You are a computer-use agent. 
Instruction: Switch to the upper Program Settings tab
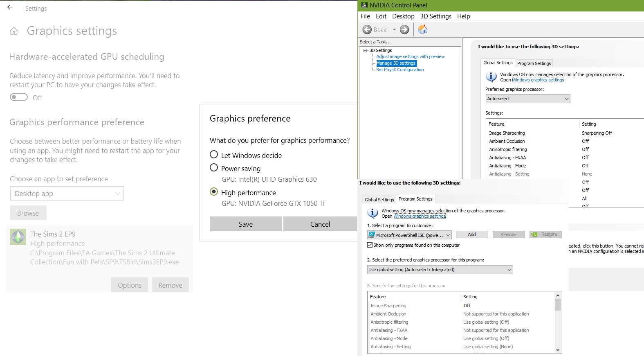point(534,63)
